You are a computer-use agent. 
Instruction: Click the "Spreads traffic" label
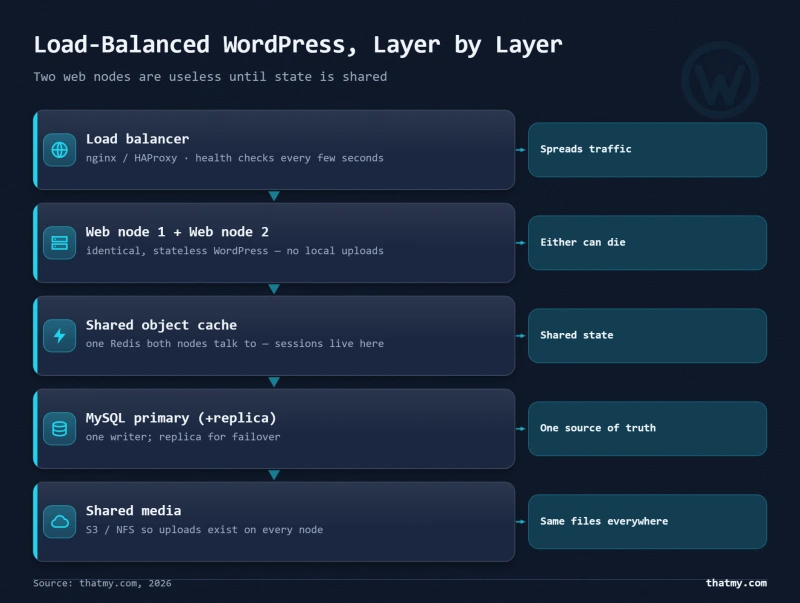click(586, 149)
